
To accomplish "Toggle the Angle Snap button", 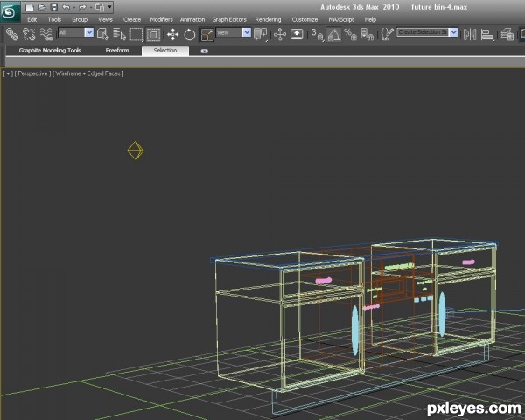I will pos(334,34).
